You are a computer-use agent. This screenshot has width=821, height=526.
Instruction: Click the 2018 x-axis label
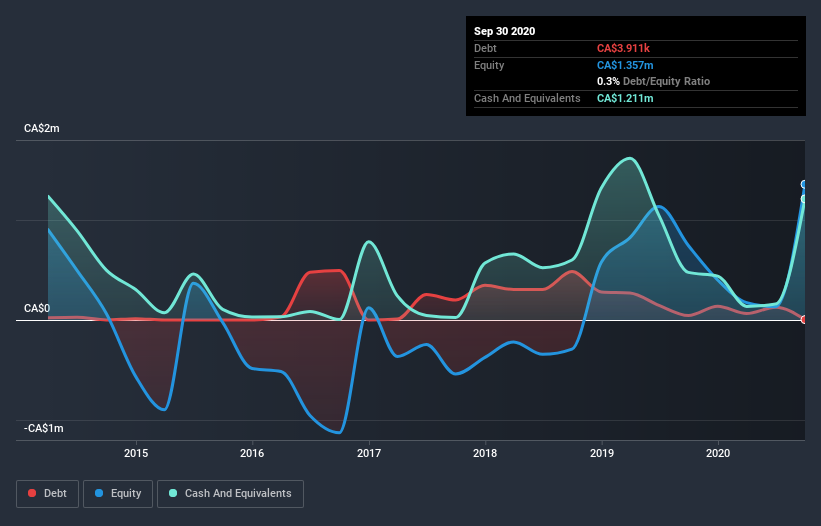(x=485, y=453)
